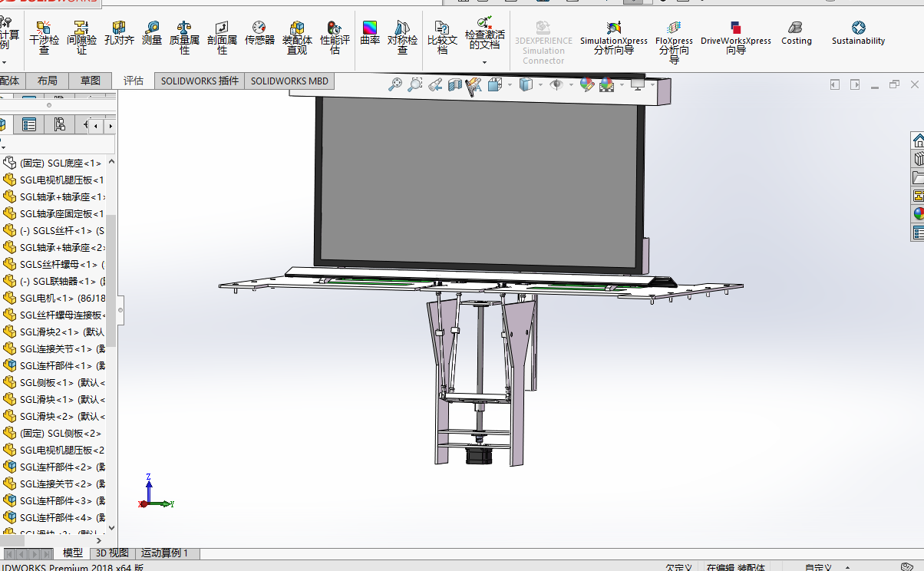Switch to the 3D 视图 tab
The height and width of the screenshot is (571, 924).
(x=112, y=553)
